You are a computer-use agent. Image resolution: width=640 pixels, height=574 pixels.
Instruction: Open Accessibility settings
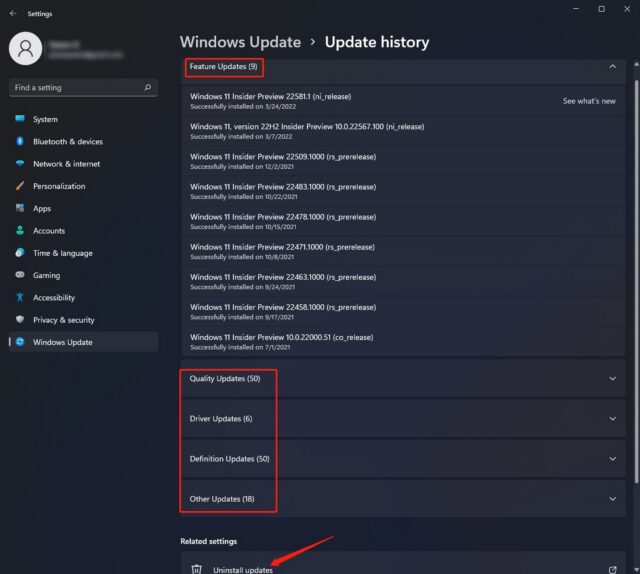tap(83, 298)
